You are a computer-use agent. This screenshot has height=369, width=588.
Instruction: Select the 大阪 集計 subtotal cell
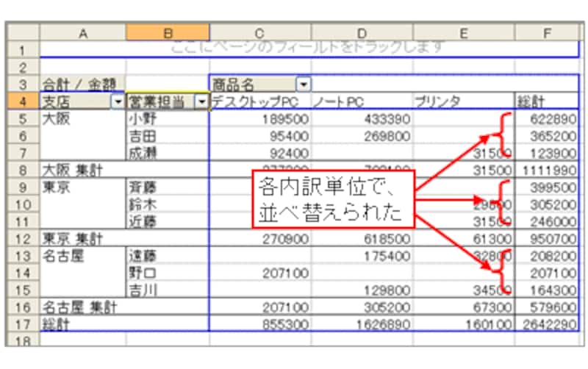point(82,170)
